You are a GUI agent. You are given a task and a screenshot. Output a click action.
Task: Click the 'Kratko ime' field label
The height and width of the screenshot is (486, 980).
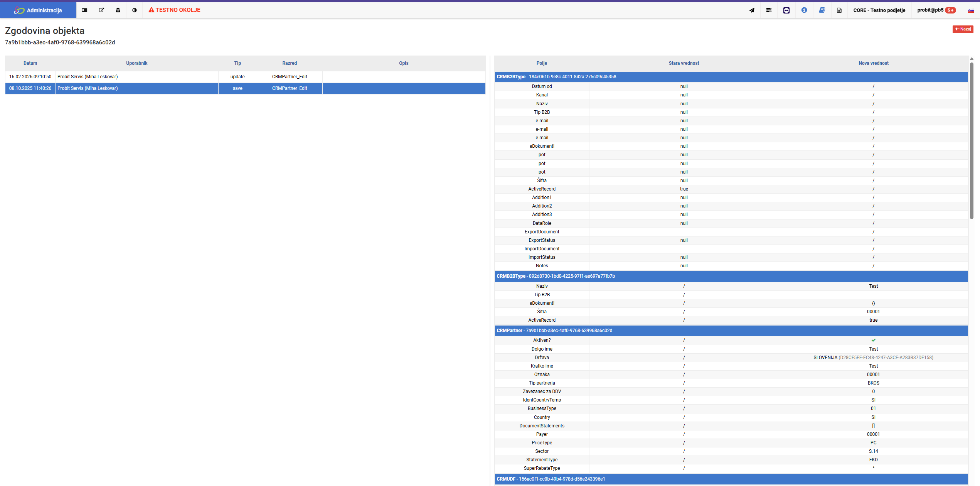542,366
